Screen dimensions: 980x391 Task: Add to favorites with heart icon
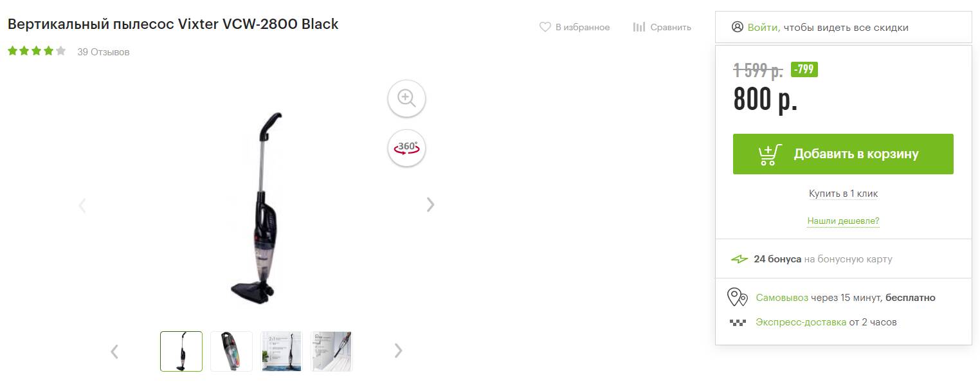[545, 27]
